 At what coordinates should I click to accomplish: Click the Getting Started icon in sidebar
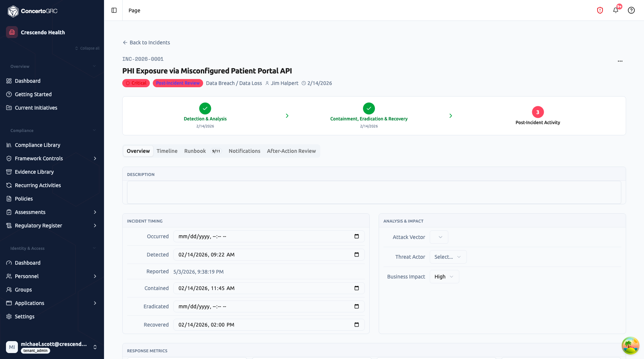(x=9, y=94)
